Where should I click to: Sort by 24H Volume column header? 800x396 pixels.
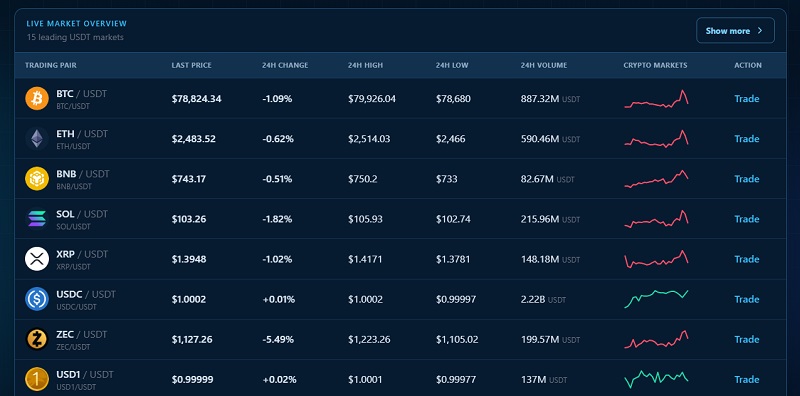tap(544, 65)
